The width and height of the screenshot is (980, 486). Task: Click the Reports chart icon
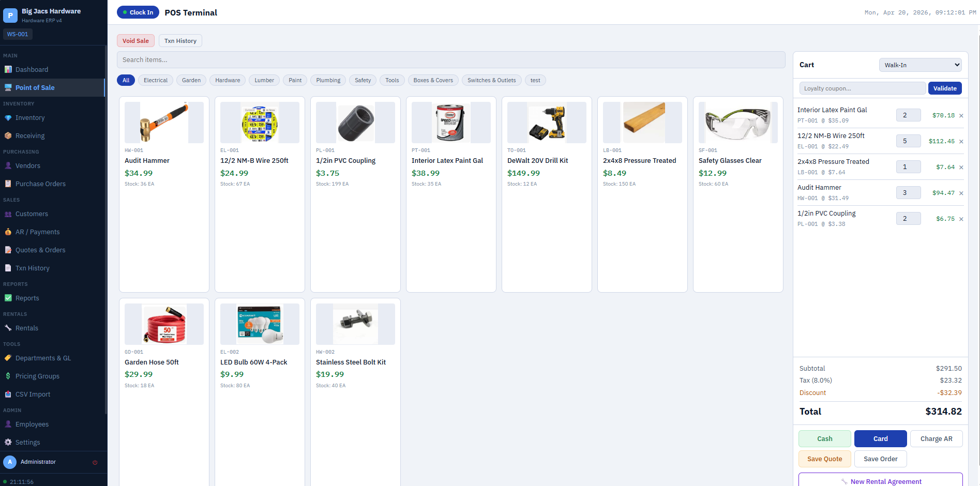pyautogui.click(x=8, y=298)
